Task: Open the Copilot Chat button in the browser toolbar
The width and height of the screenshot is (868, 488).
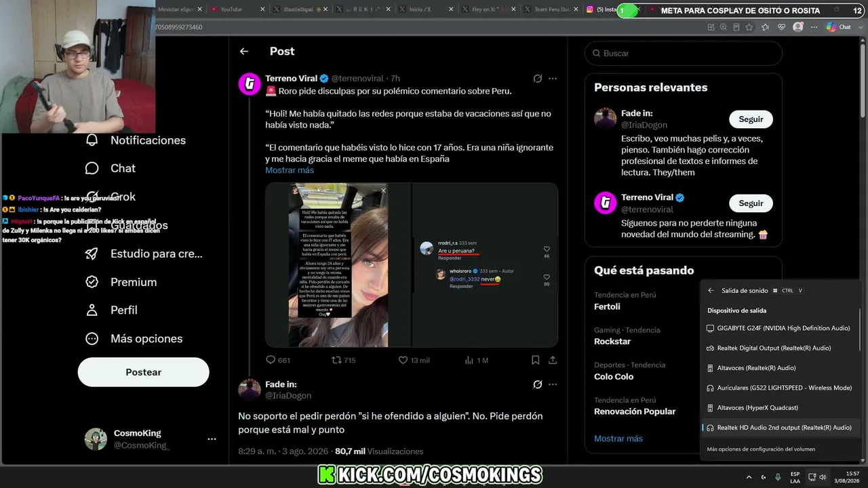Action: 839,27
